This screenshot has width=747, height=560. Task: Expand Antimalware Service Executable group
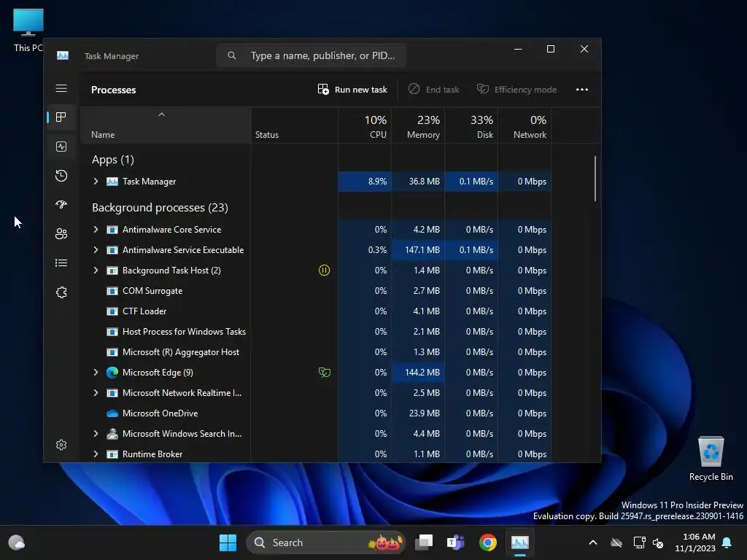coord(96,250)
